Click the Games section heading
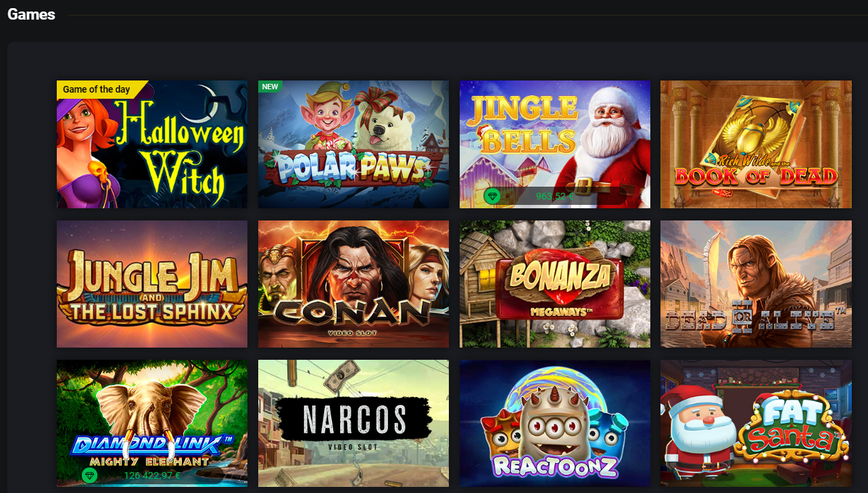 click(31, 14)
